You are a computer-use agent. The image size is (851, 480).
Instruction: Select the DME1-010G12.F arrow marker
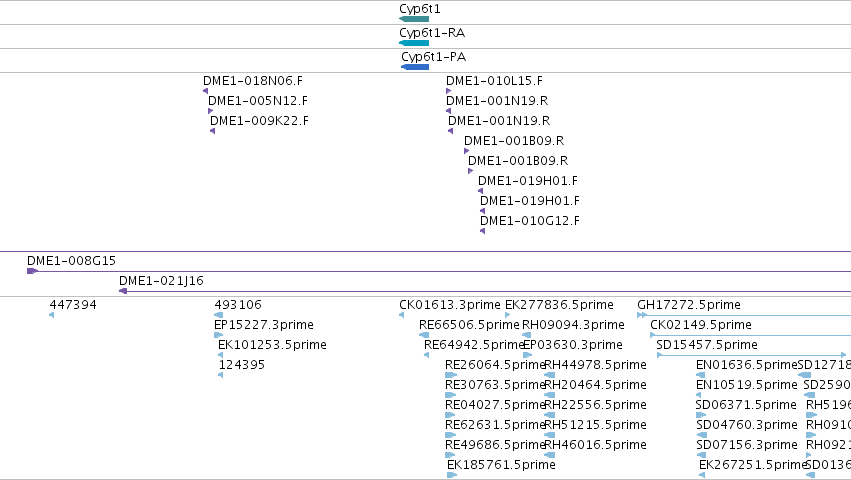tap(482, 231)
